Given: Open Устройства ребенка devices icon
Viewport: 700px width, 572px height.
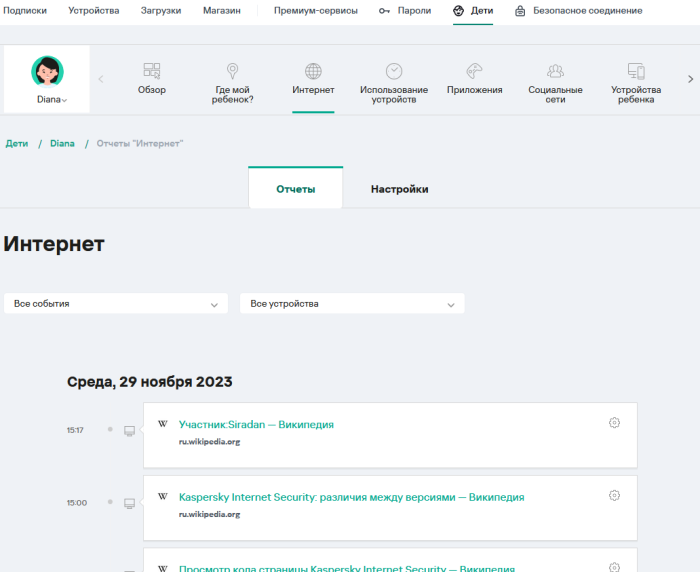Looking at the screenshot, I should pos(636,71).
